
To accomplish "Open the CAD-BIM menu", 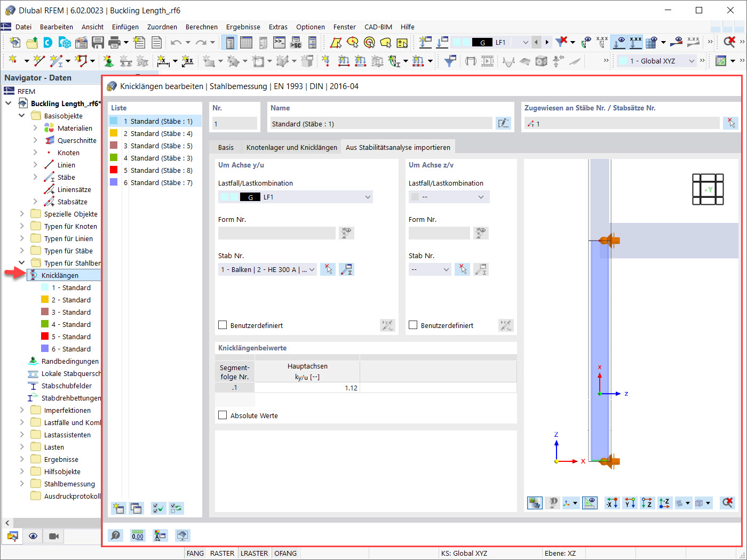I will pyautogui.click(x=378, y=27).
